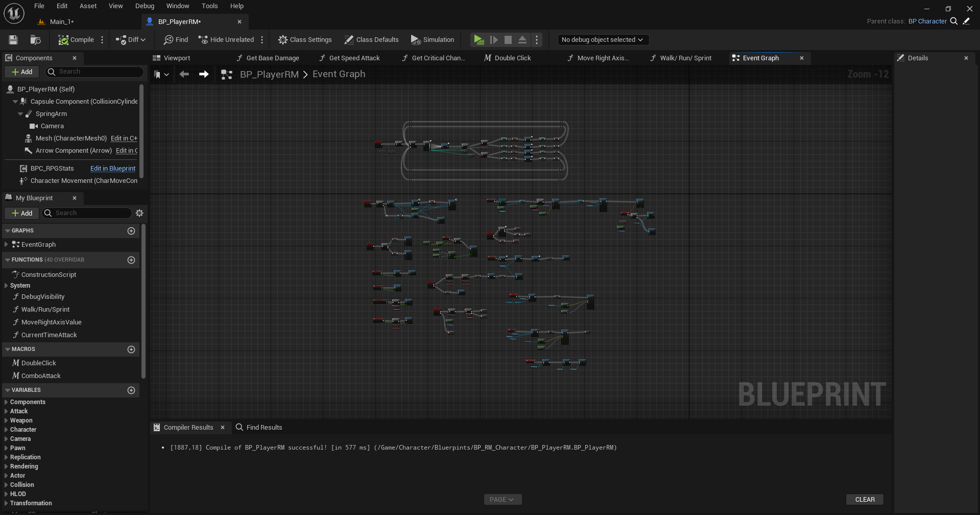This screenshot has height=515, width=980.
Task: Open the Debug menu
Action: (x=145, y=6)
